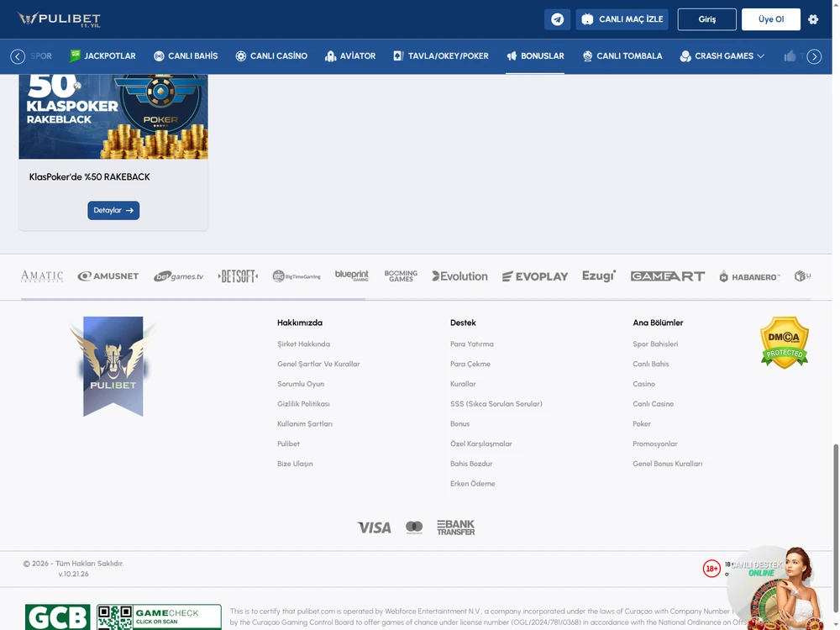The width and height of the screenshot is (840, 630).
Task: Click the provider logos horizontal scrollbar
Action: 193,299
